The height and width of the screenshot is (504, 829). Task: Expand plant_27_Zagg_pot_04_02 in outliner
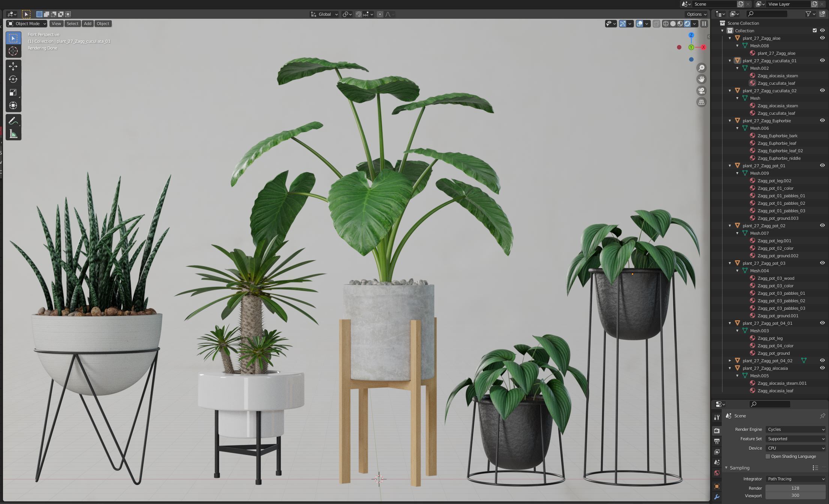click(x=730, y=360)
